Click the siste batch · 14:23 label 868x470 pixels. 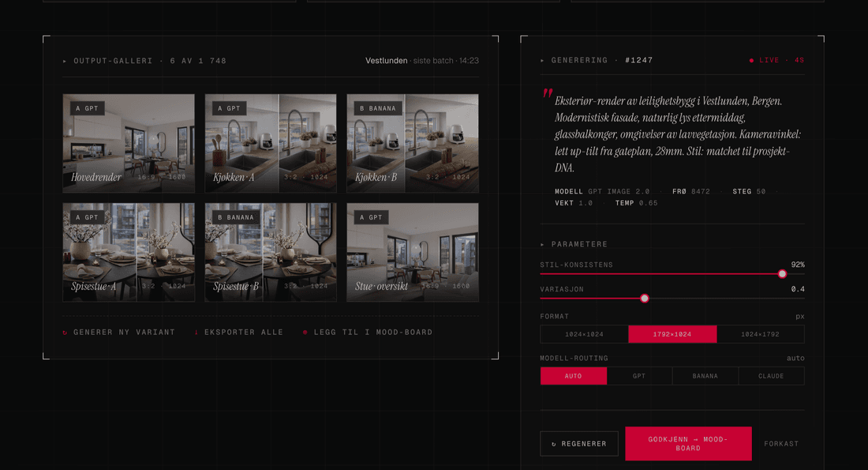(446, 60)
